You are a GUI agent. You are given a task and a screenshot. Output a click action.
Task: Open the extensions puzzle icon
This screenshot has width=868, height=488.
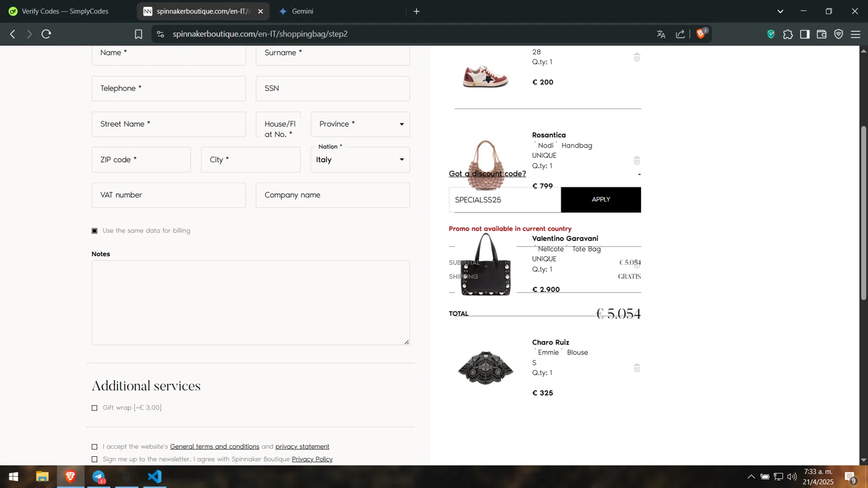pyautogui.click(x=788, y=34)
